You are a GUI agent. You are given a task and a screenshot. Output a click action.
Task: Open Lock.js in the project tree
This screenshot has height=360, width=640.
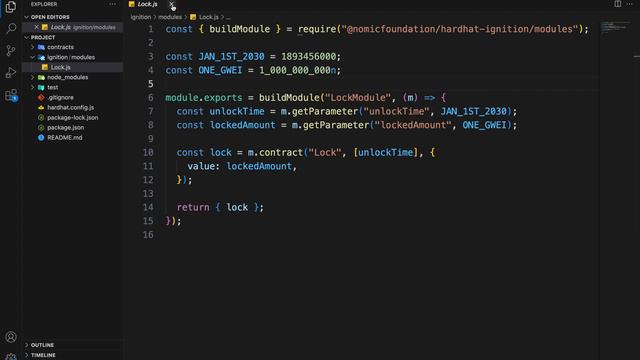pyautogui.click(x=60, y=67)
